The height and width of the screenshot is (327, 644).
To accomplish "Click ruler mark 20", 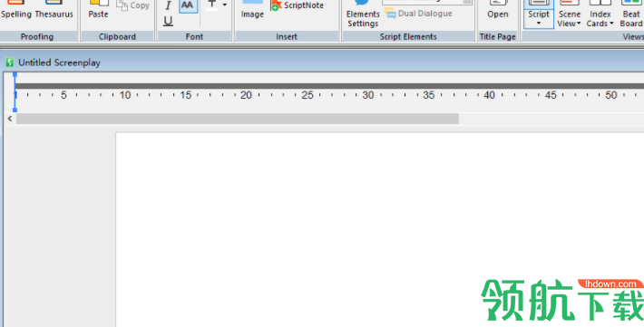I will pos(246,95).
